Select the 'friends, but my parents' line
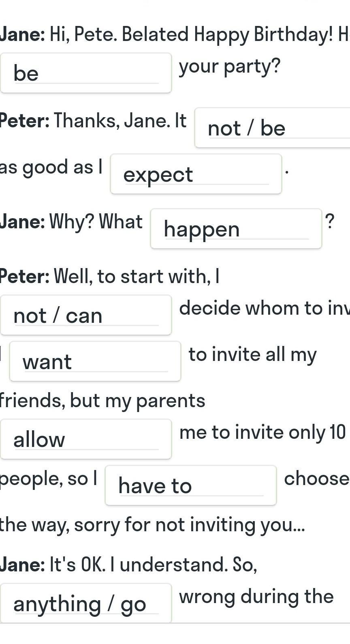The image size is (350, 644). point(102,401)
